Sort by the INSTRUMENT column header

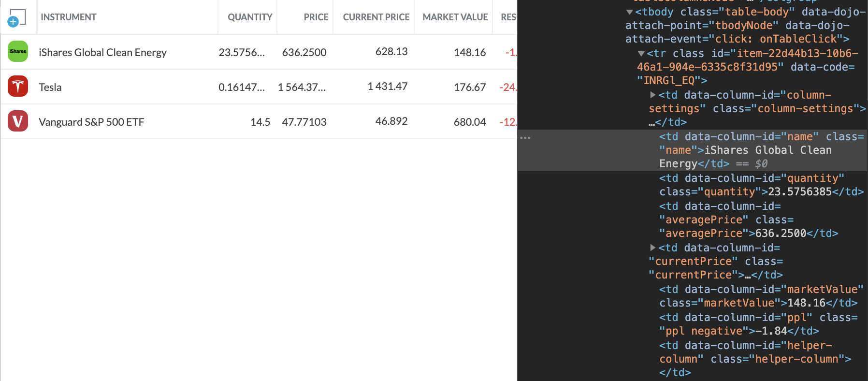(69, 17)
